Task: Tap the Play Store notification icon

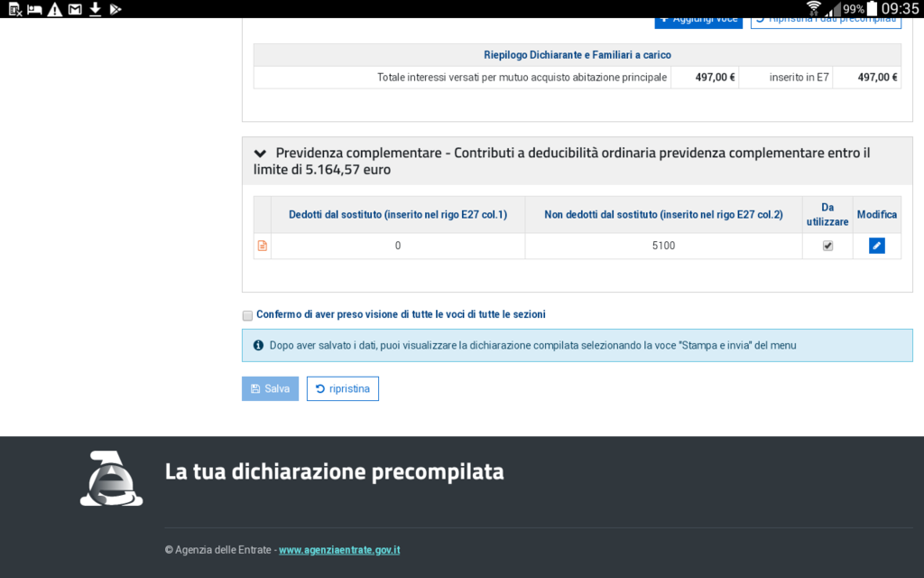Action: point(115,9)
